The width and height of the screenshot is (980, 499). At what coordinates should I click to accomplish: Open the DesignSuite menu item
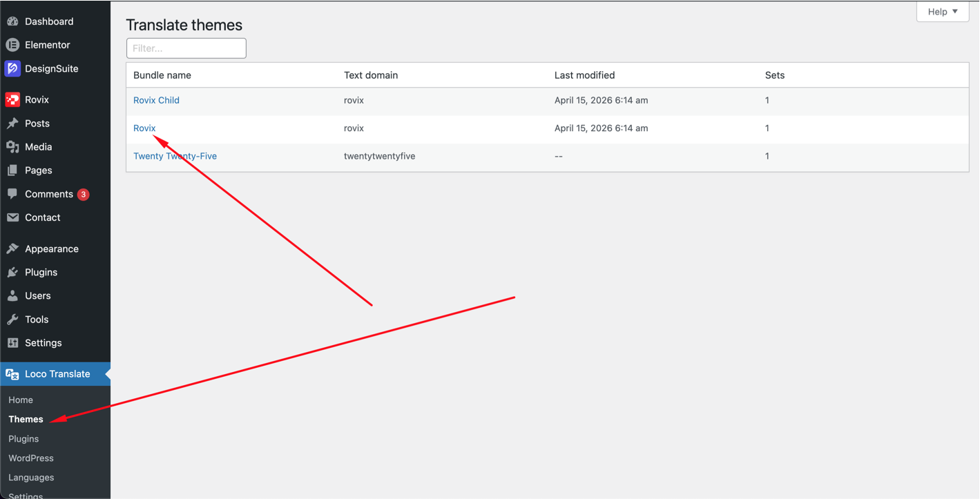click(52, 68)
